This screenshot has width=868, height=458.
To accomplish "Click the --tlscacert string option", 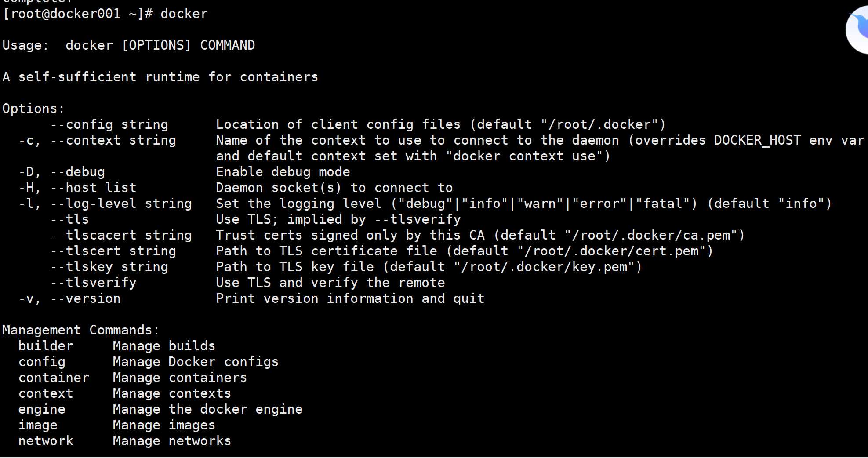I will pyautogui.click(x=121, y=236).
